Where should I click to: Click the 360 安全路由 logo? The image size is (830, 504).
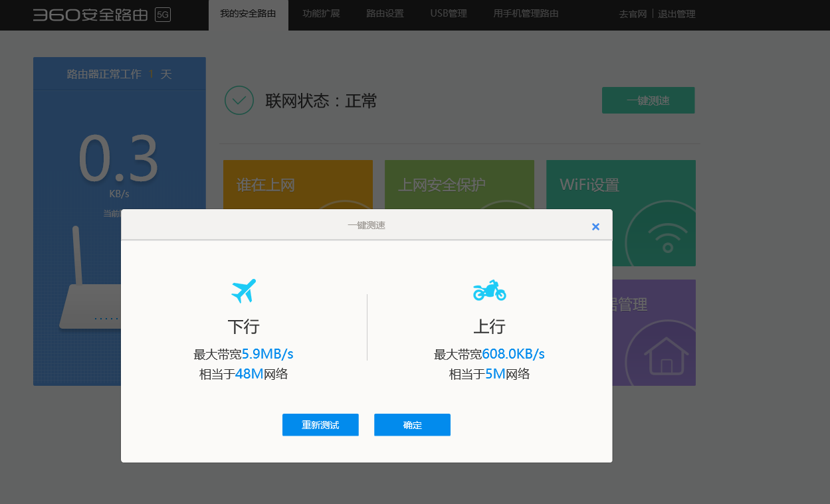click(x=92, y=15)
